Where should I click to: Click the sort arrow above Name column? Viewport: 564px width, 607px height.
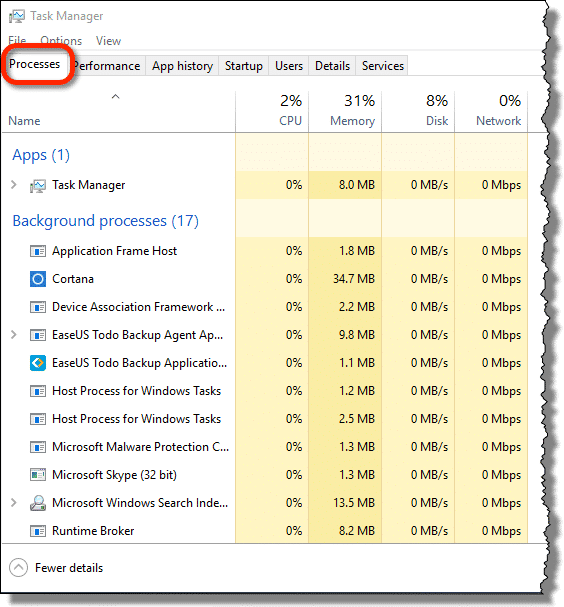coord(115,97)
